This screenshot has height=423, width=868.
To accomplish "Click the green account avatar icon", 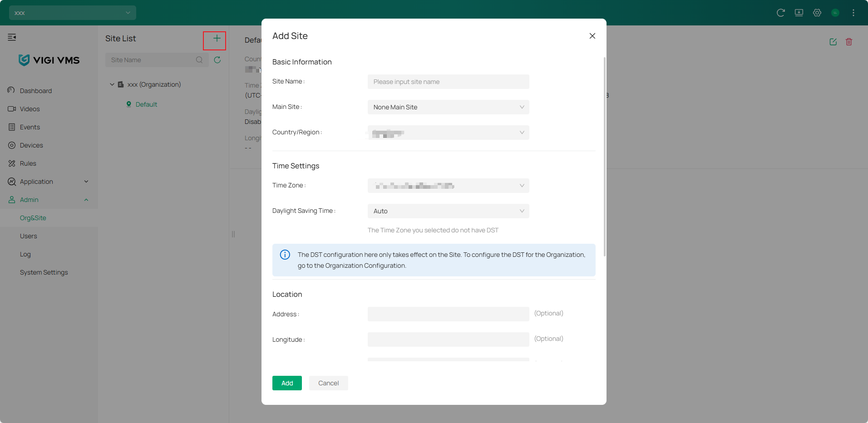I will click(835, 13).
